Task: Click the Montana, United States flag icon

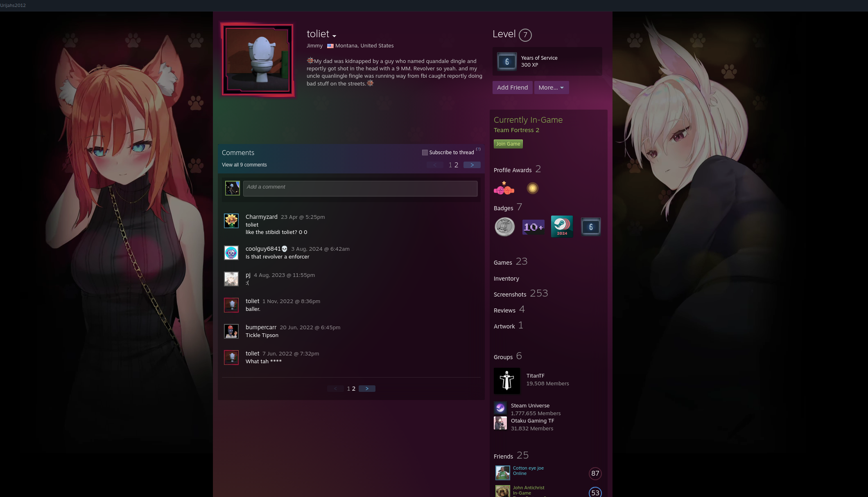Action: tap(330, 46)
